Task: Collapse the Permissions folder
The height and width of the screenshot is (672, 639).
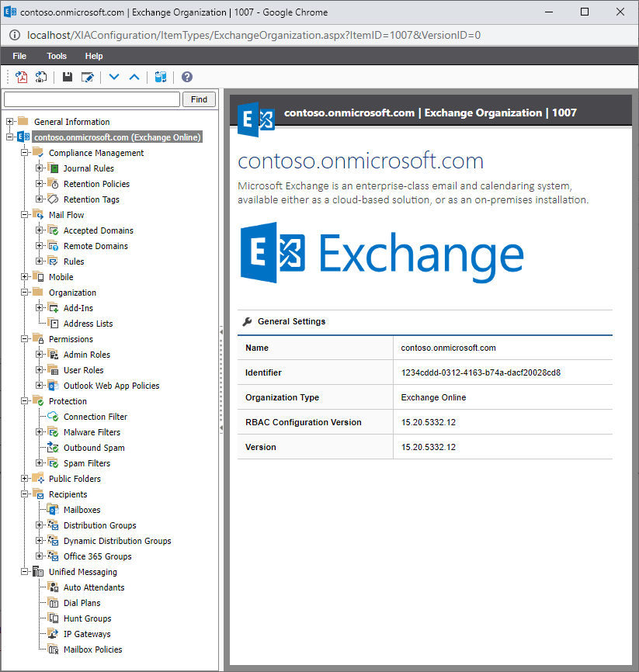Action: (24, 339)
